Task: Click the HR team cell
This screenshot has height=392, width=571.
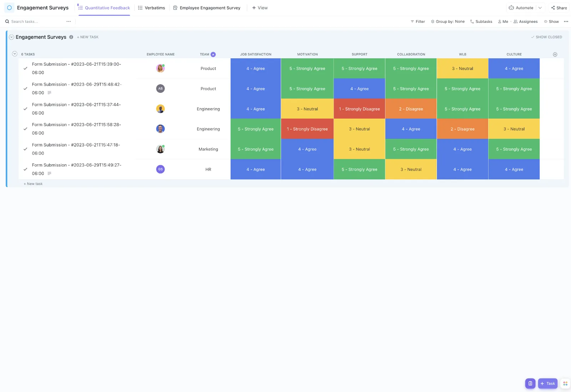Action: pos(208,169)
